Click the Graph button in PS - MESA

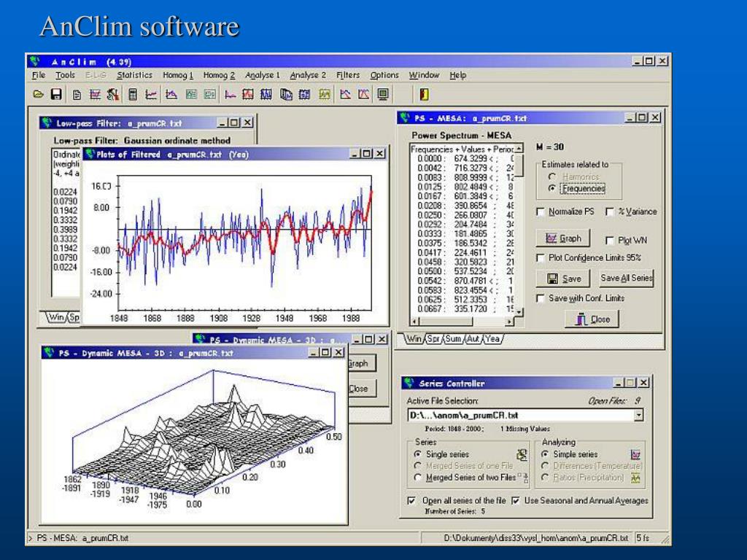coord(563,238)
